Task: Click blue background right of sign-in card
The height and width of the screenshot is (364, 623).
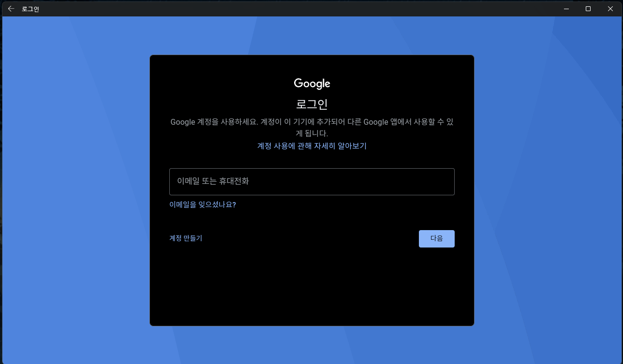Action: [547, 193]
